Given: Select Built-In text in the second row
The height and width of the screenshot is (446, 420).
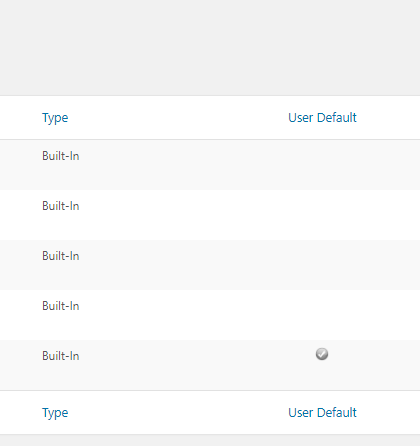Looking at the screenshot, I should [x=61, y=206].
